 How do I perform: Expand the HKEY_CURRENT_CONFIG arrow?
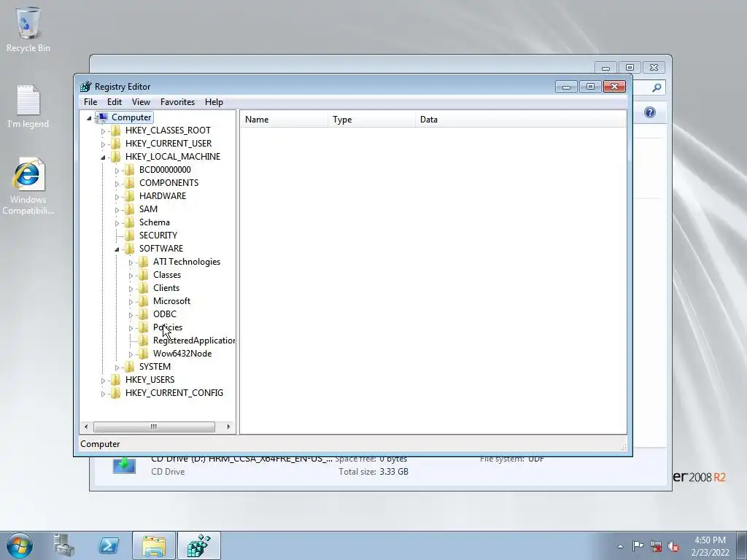[103, 394]
